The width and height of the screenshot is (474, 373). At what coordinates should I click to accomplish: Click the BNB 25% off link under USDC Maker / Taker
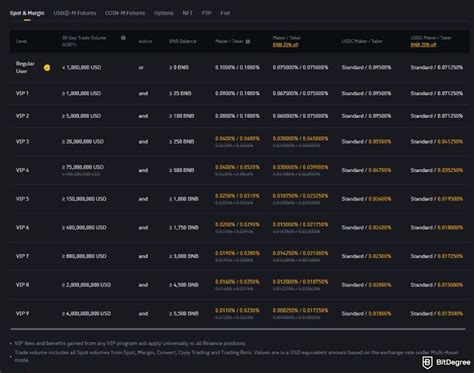(423, 45)
